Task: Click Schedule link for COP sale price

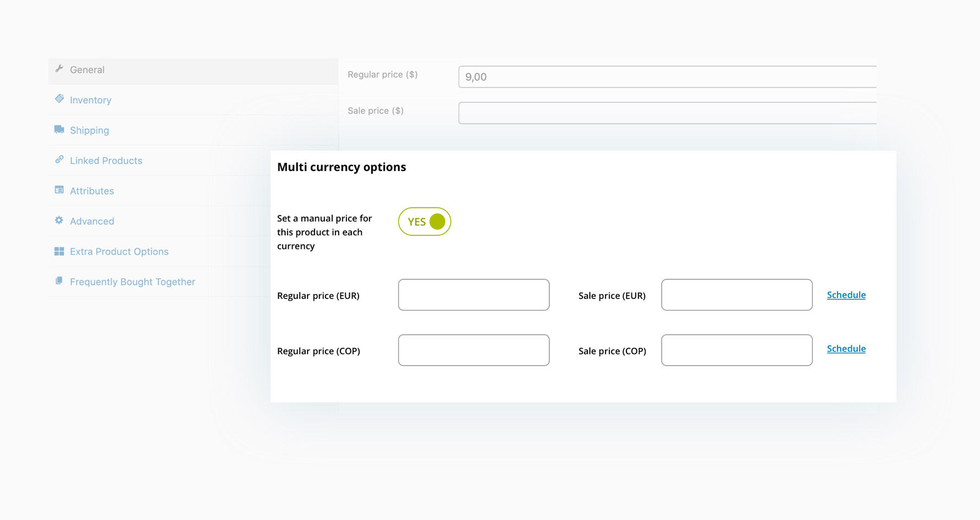Action: coord(846,349)
